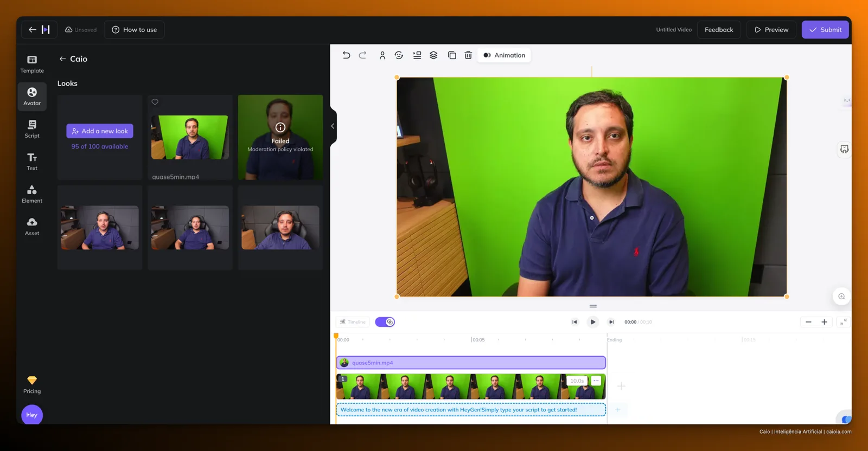Play the video in timeline controls
The image size is (868, 451).
point(592,322)
